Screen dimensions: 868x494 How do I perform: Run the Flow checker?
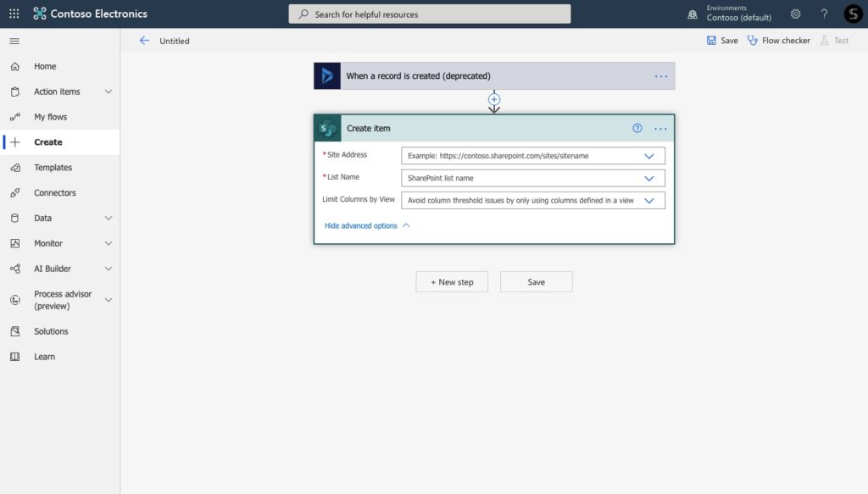778,41
